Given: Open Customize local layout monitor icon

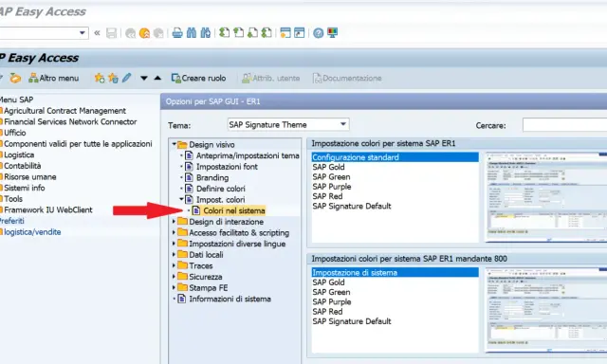Looking at the screenshot, I should [332, 33].
